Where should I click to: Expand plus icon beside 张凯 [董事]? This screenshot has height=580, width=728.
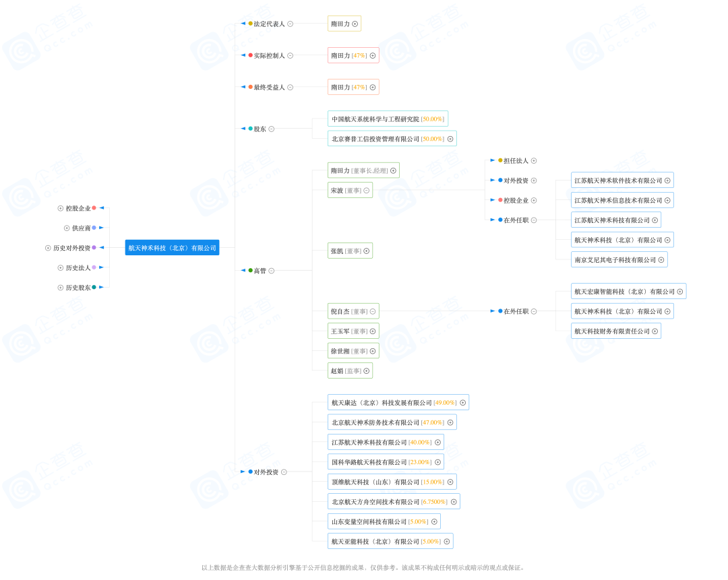tap(367, 251)
